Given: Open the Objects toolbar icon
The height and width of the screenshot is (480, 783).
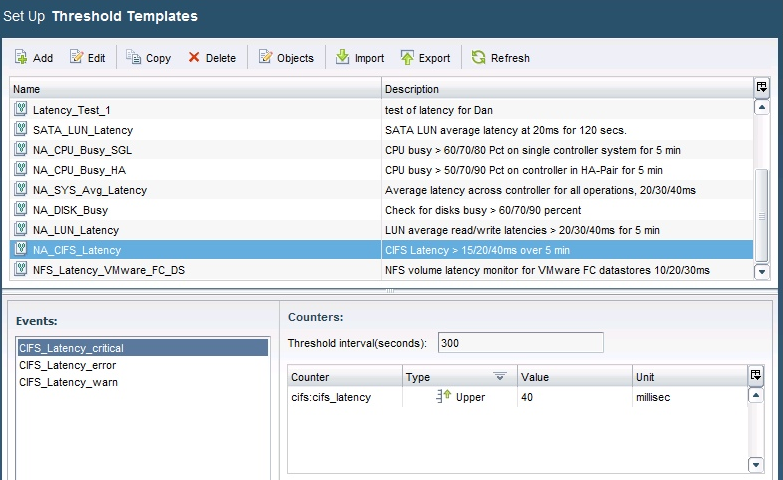Looking at the screenshot, I should point(265,58).
